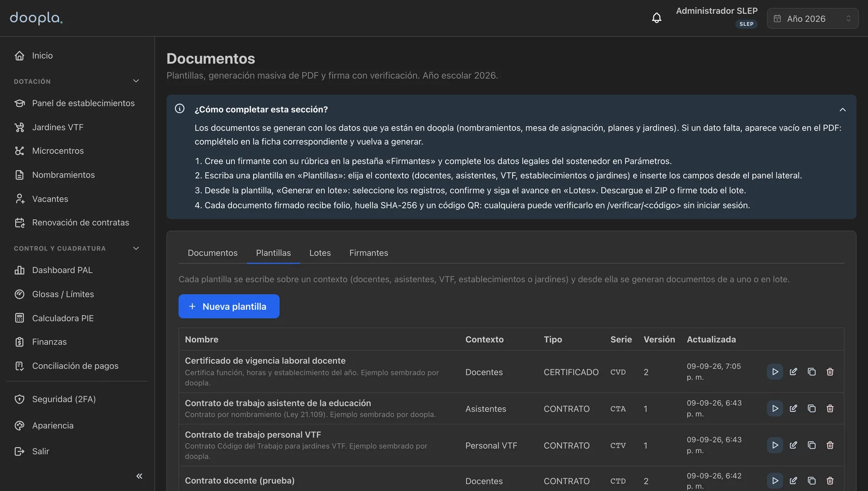Generate batch for Contrato de trabajo asistente template
868x491 pixels.
click(775, 409)
